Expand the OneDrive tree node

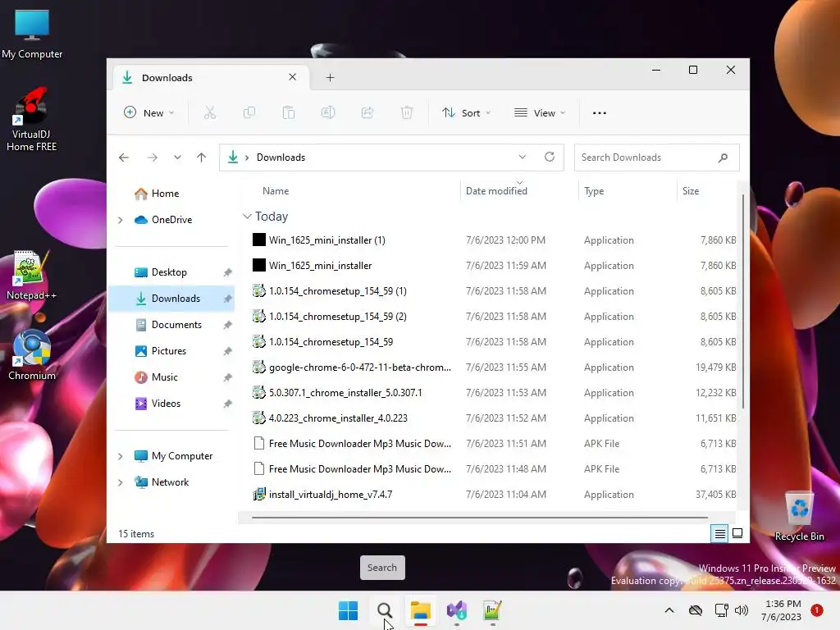121,220
